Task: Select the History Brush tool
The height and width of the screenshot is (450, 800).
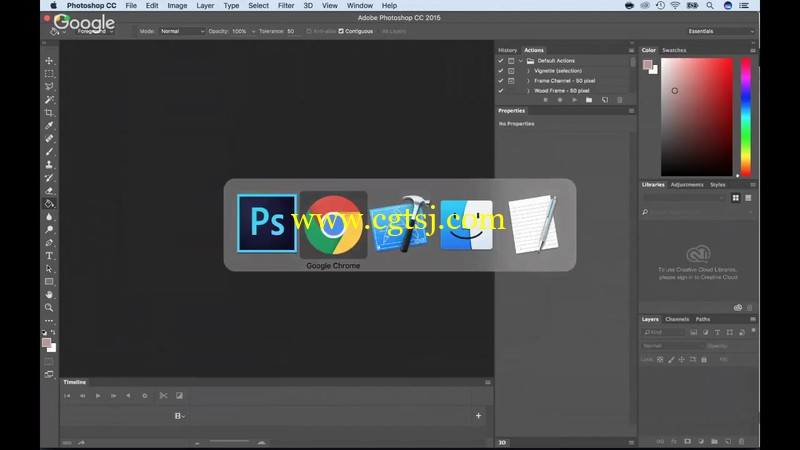Action: [49, 178]
